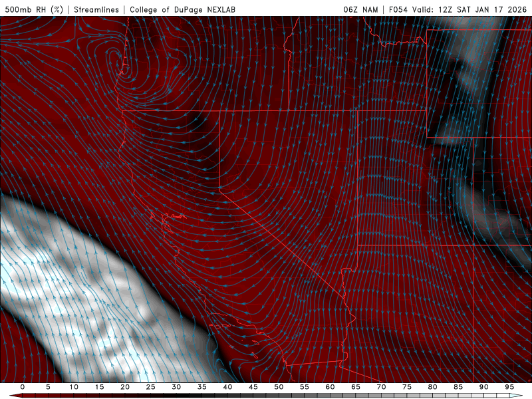Viewport: 532px width, 399px height.
Task: Click the '60' colorbar scale label
Action: 330,387
